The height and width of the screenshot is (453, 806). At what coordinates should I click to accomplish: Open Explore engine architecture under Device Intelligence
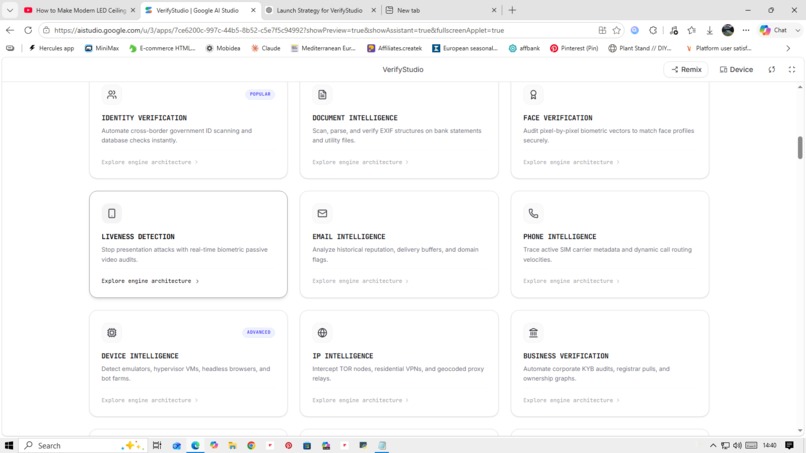tap(150, 400)
